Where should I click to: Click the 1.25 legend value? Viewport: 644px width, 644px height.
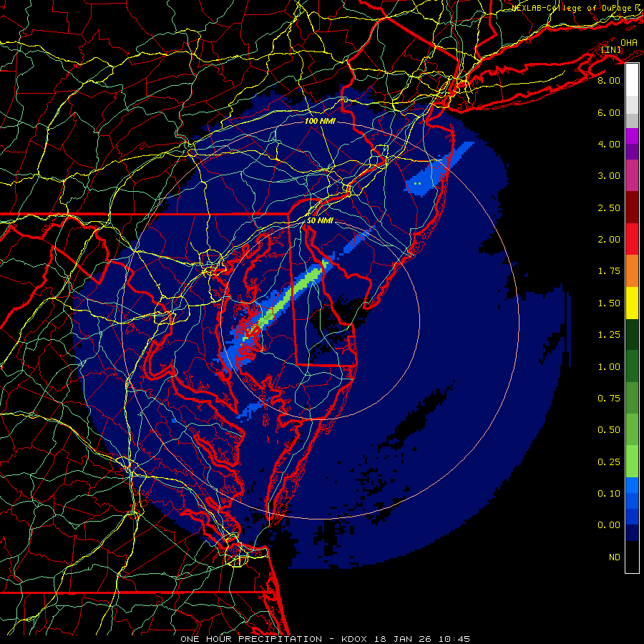click(609, 335)
